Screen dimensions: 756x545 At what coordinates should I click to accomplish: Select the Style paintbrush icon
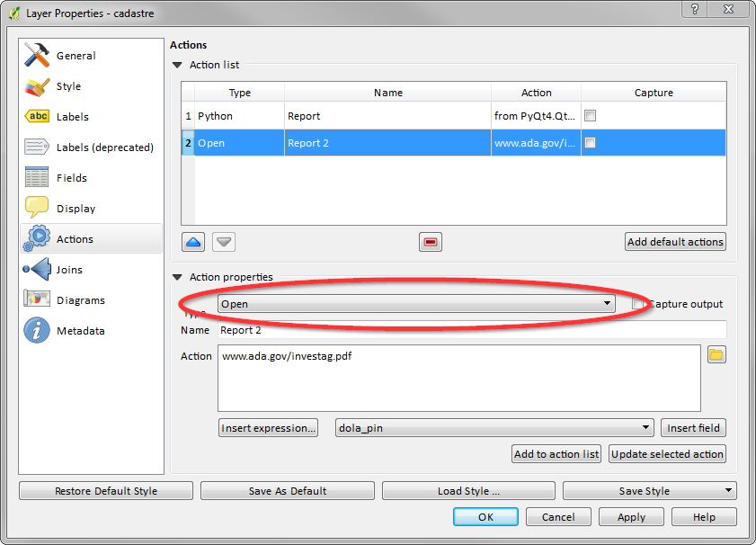pos(37,86)
